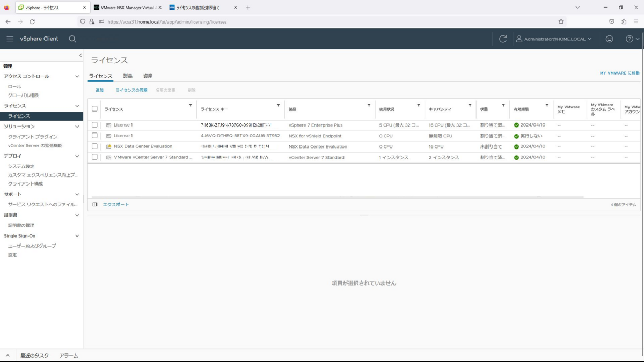Viewport: 644px width, 362px height.
Task: Click the table horizontal scrollbar
Action: [x=338, y=197]
